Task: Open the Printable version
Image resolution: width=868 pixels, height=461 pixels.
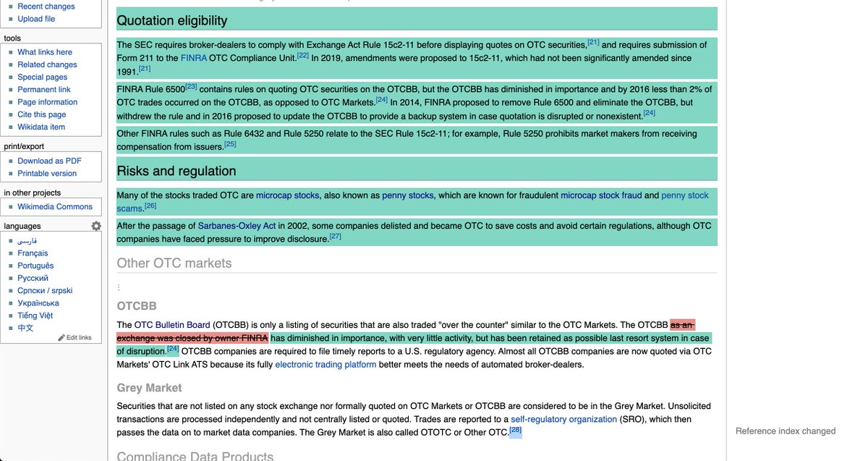Action: pyautogui.click(x=47, y=173)
